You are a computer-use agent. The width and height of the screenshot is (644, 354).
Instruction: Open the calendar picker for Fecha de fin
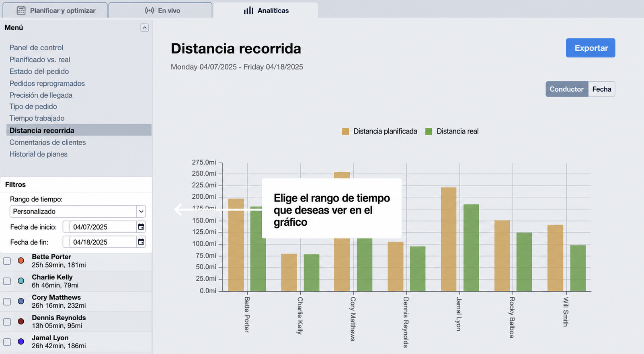tap(141, 242)
